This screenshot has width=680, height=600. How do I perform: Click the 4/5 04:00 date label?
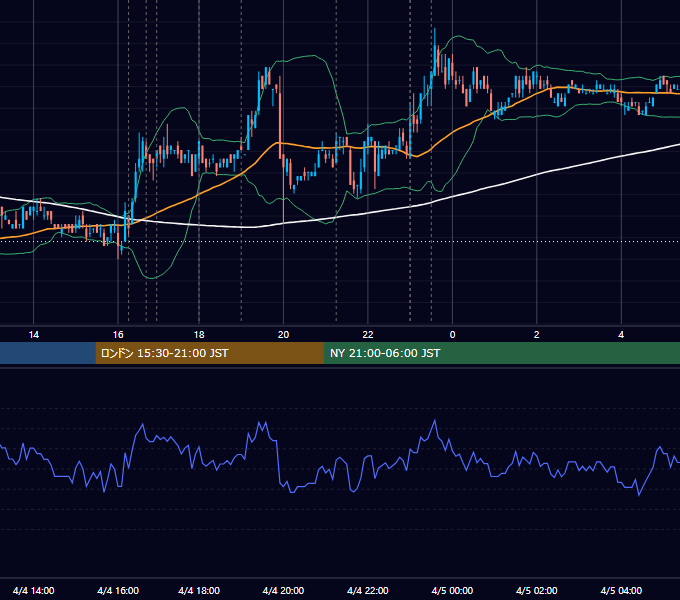coord(621,590)
